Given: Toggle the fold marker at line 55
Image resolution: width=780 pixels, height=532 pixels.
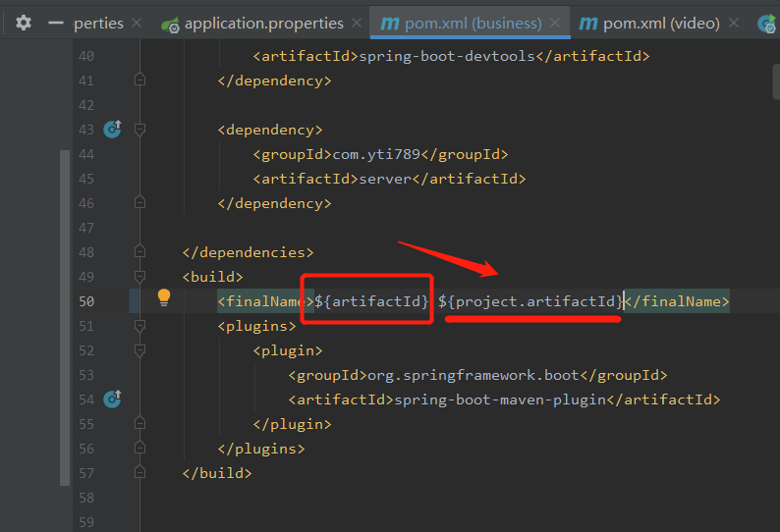Looking at the screenshot, I should (139, 423).
